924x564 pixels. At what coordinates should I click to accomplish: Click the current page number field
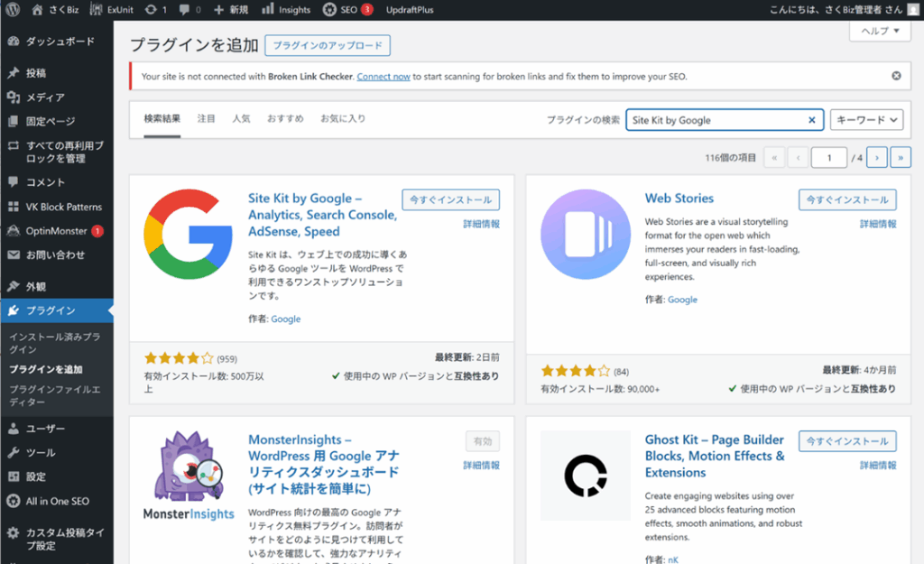[828, 158]
